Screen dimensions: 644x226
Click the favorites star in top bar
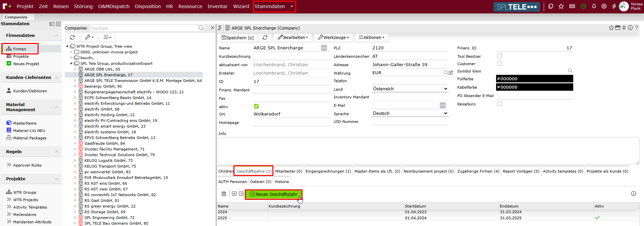(561, 6)
